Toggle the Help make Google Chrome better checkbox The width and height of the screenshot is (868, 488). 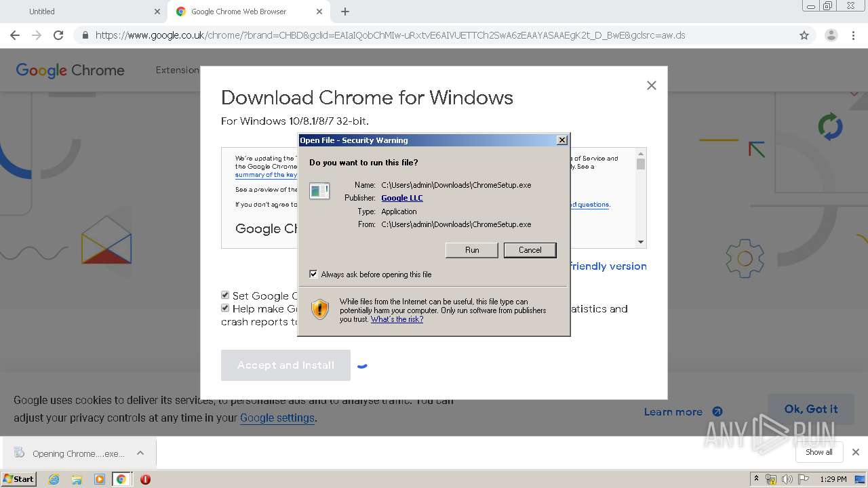(x=225, y=308)
